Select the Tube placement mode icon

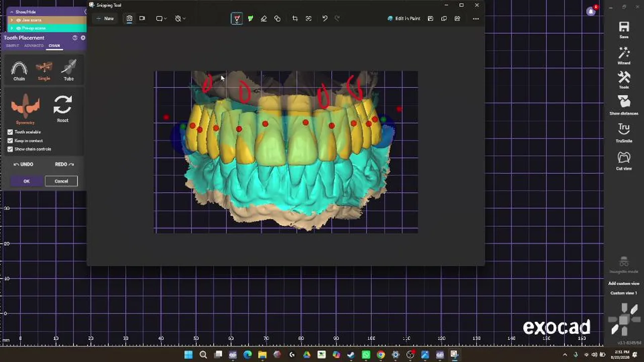(x=69, y=67)
